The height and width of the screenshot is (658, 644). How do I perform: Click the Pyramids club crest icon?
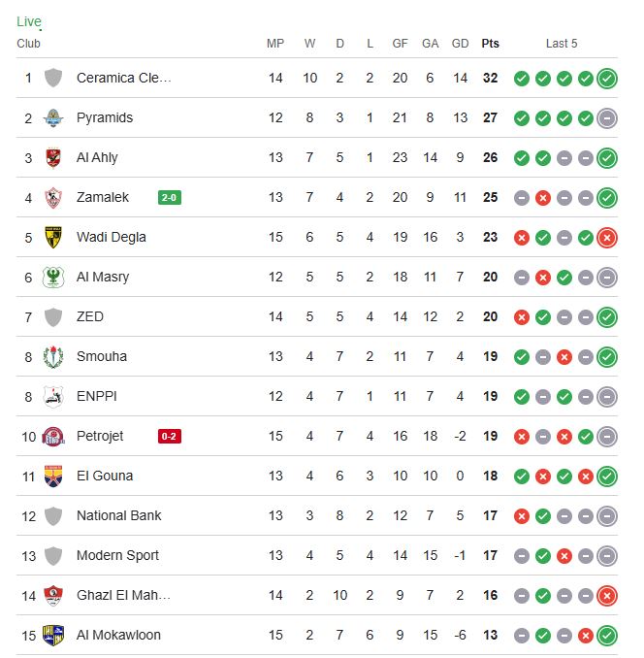tap(53, 118)
